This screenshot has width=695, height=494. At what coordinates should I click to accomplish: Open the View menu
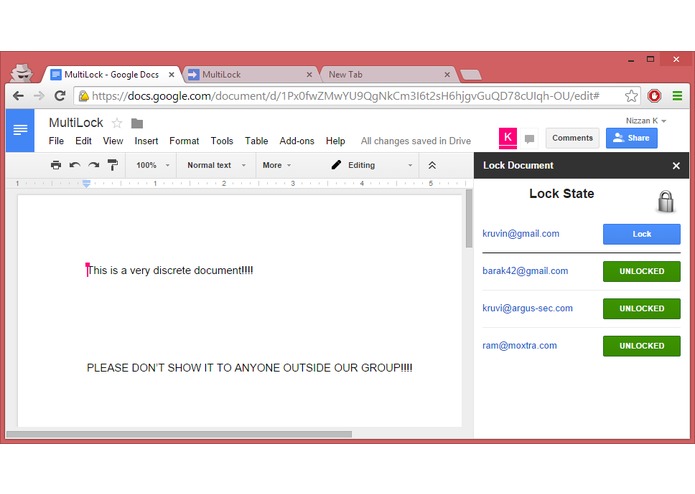click(x=113, y=141)
